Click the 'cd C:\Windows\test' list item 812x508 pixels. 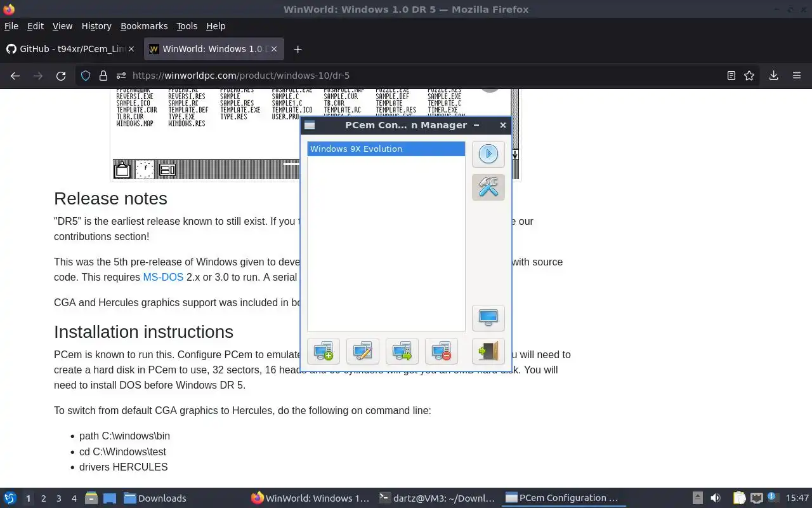(122, 451)
